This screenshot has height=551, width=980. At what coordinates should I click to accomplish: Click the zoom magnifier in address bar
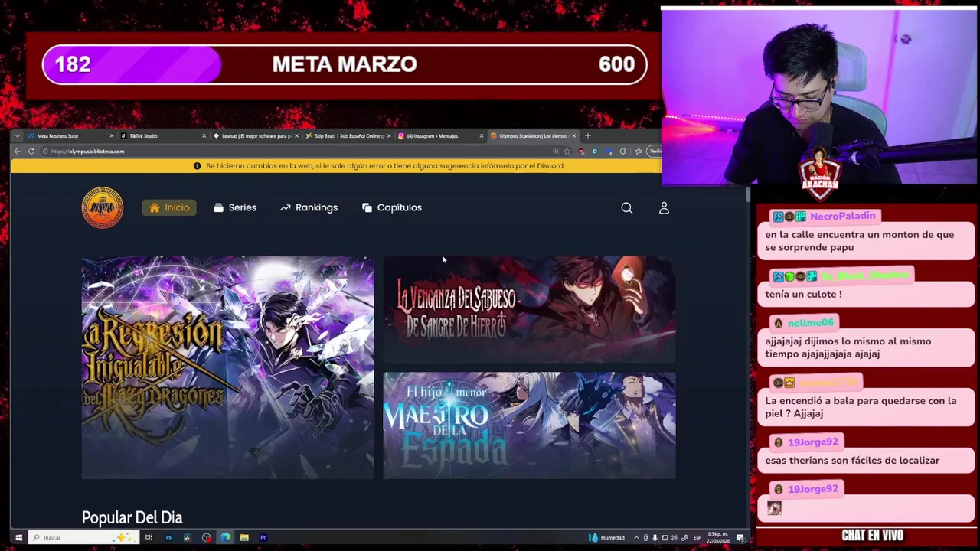coord(555,152)
